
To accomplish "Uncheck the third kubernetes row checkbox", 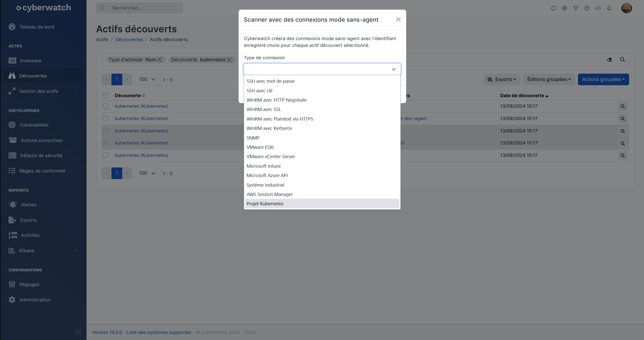I will tap(105, 130).
